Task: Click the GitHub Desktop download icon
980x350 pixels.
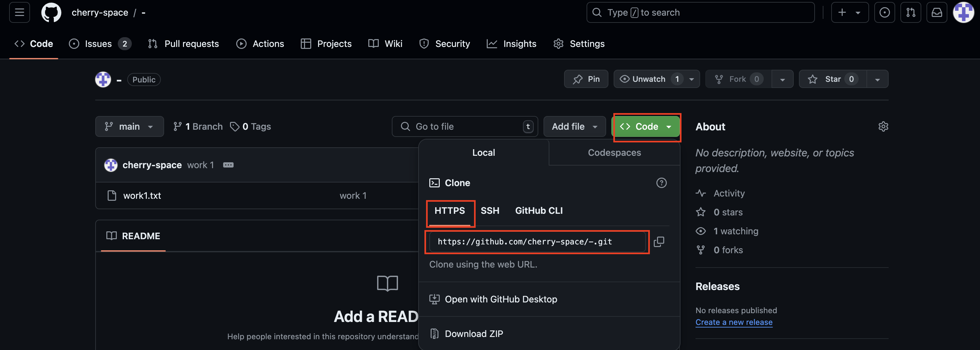Action: pos(434,299)
